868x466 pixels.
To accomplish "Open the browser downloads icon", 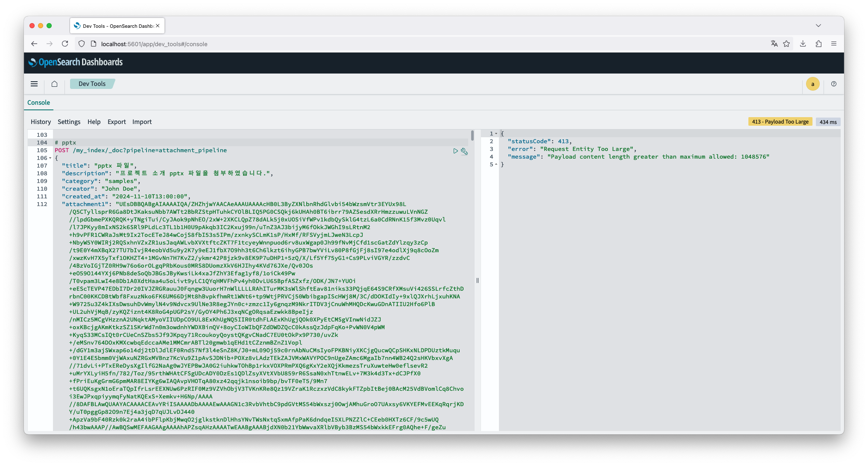I will 803,44.
